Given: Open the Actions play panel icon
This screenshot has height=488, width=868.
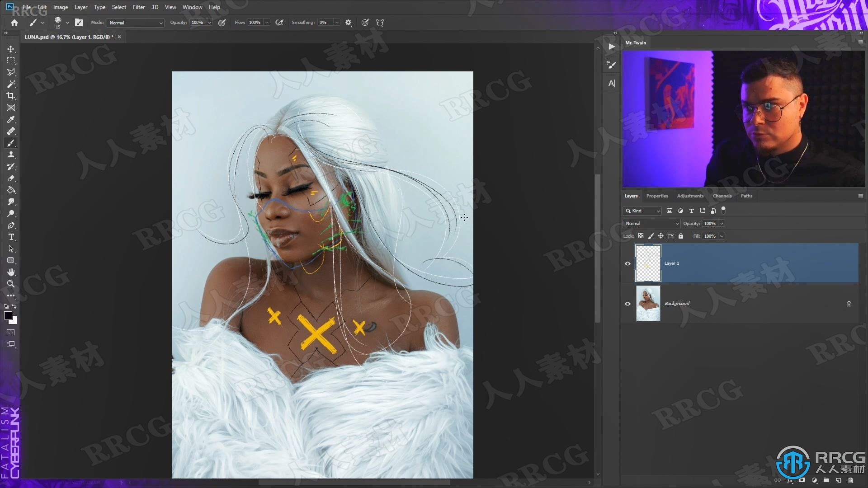Looking at the screenshot, I should [x=611, y=46].
